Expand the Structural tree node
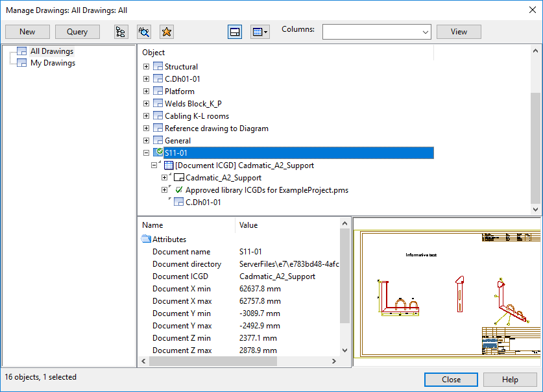 click(147, 67)
